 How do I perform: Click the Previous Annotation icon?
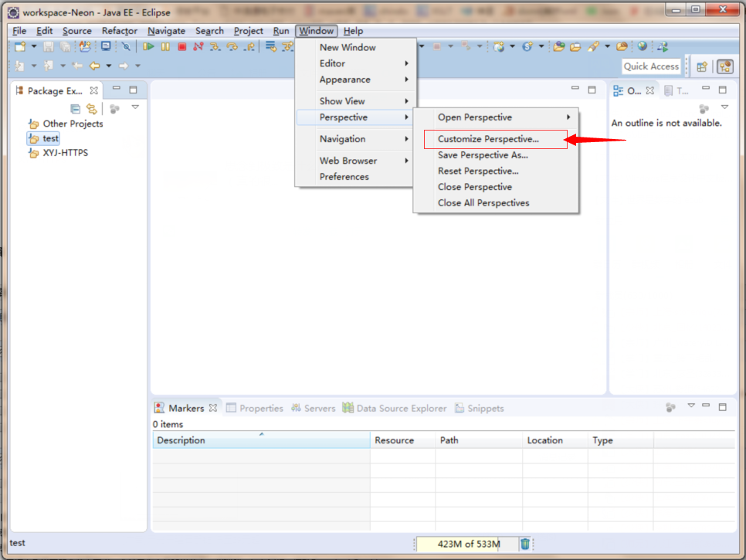tap(49, 66)
